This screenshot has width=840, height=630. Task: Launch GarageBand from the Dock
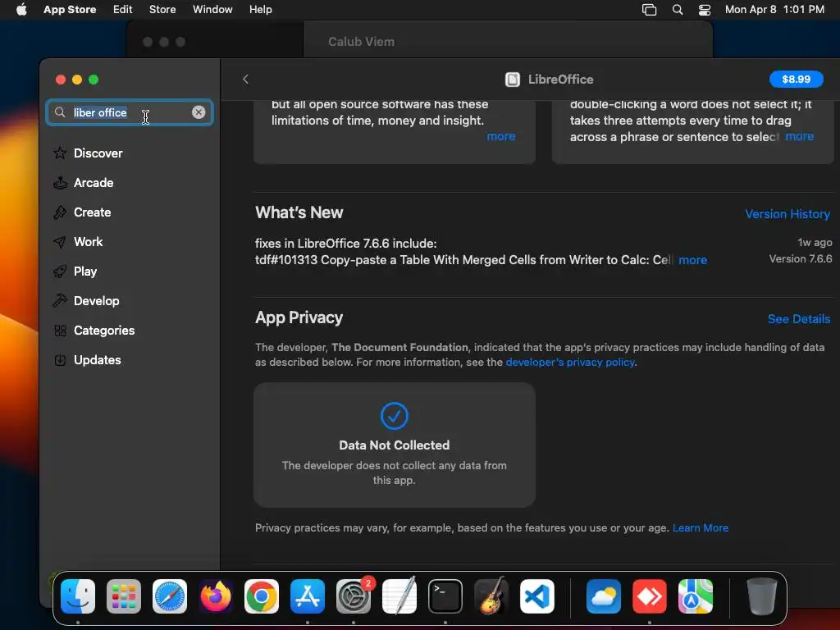(491, 596)
